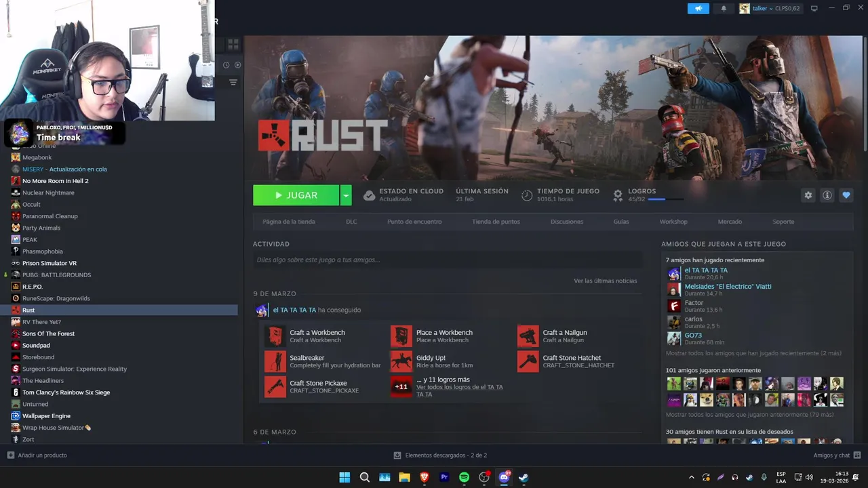Screen dimensions: 868x488
Task: View Place a Workbench achievement icon
Action: (x=401, y=336)
